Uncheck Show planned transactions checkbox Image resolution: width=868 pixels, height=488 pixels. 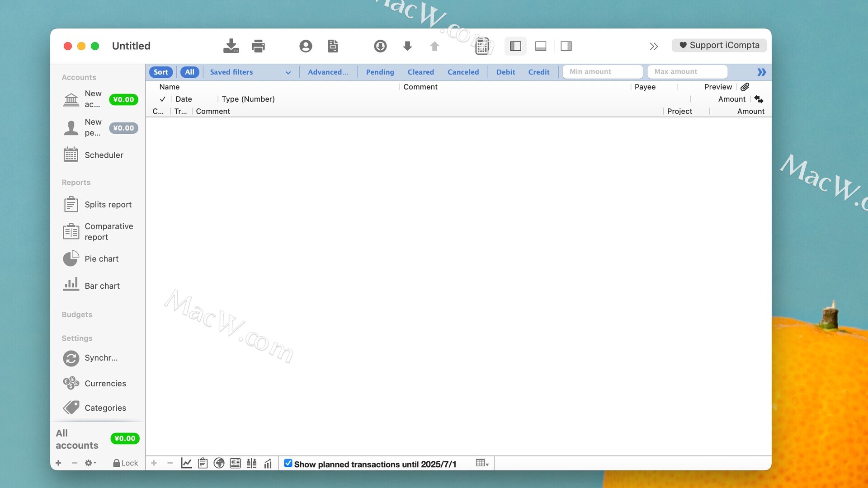288,463
